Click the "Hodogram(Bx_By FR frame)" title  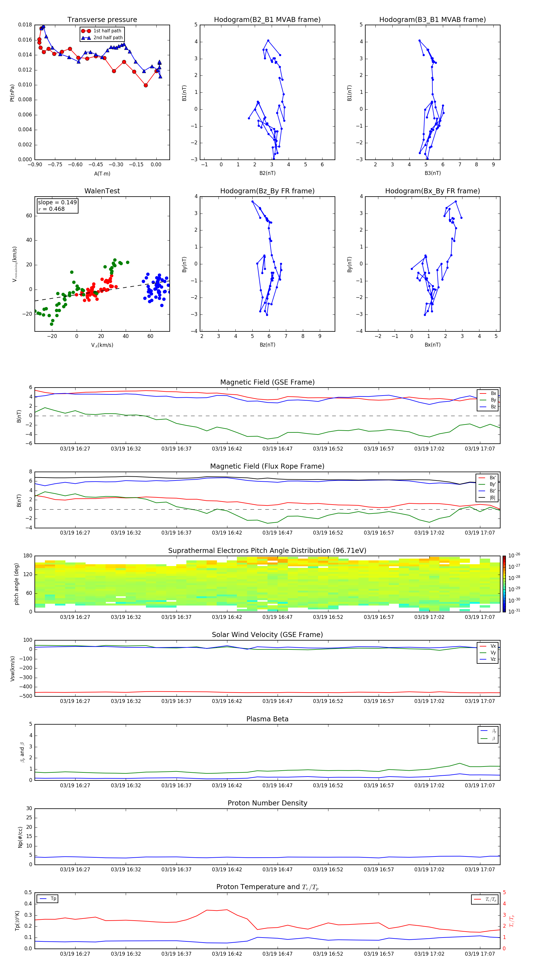point(432,191)
